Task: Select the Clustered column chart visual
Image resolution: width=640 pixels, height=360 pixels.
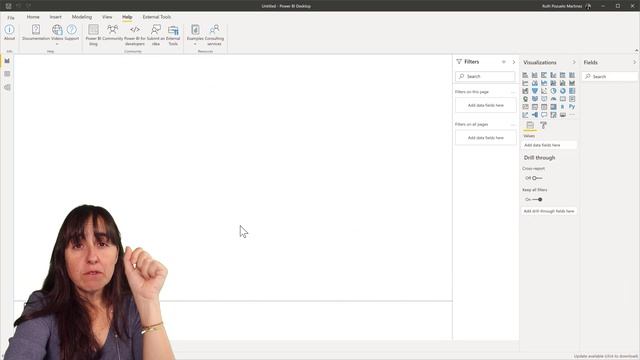Action: click(x=553, y=75)
